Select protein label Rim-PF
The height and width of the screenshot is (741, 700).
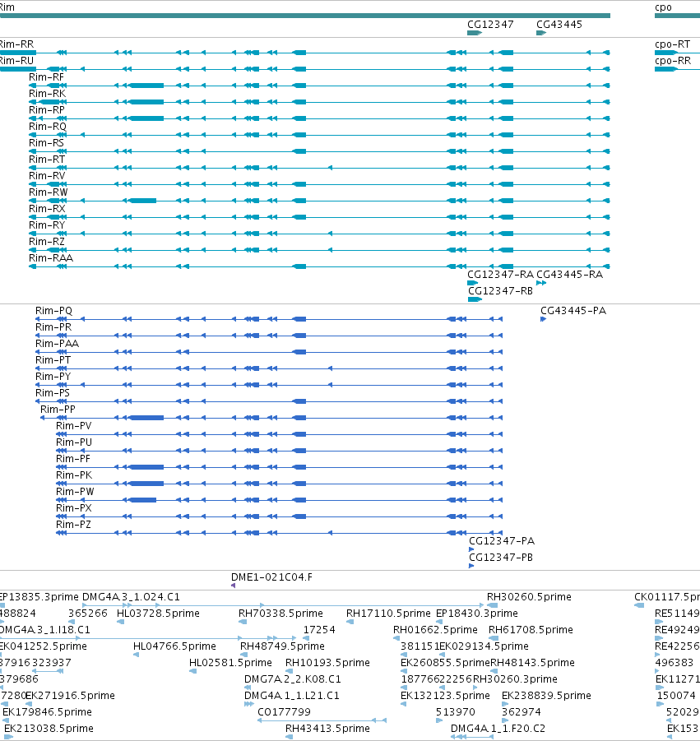tap(72, 459)
